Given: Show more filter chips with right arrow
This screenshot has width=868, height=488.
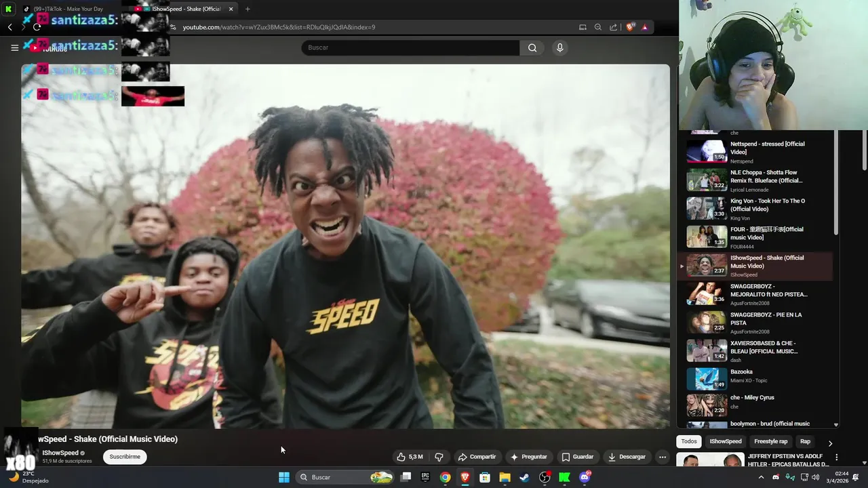Looking at the screenshot, I should point(830,443).
